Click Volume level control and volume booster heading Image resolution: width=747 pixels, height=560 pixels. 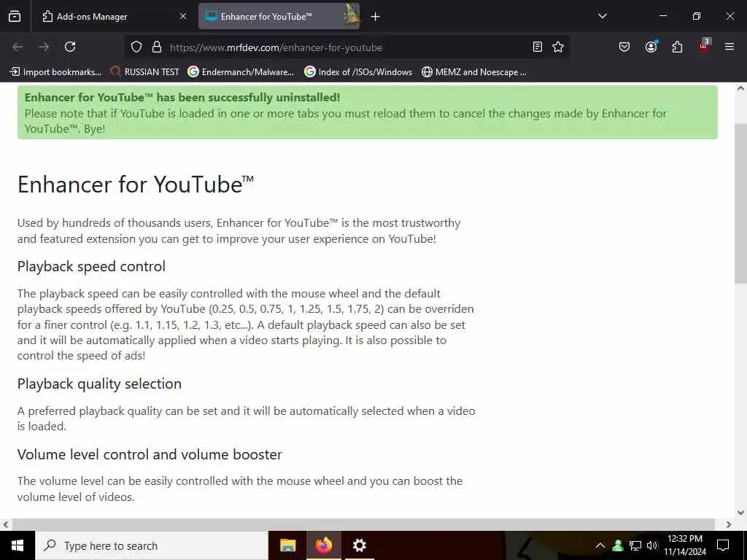coord(150,454)
